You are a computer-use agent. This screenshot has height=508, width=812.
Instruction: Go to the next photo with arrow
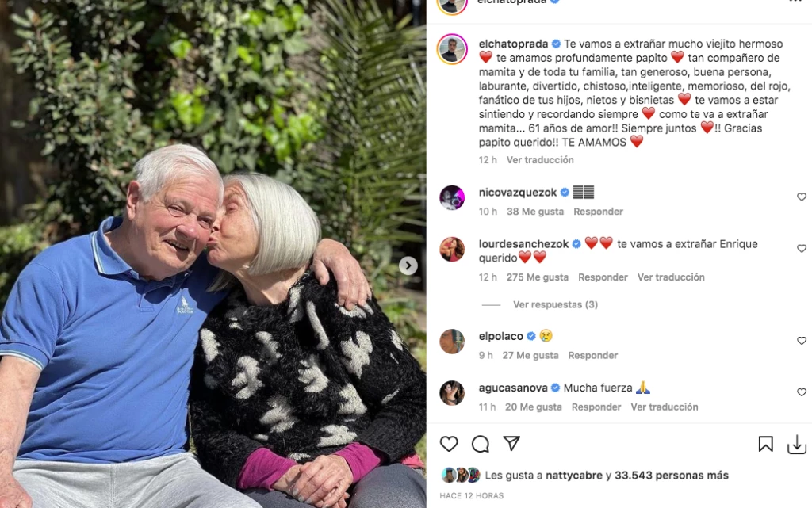[x=408, y=266]
